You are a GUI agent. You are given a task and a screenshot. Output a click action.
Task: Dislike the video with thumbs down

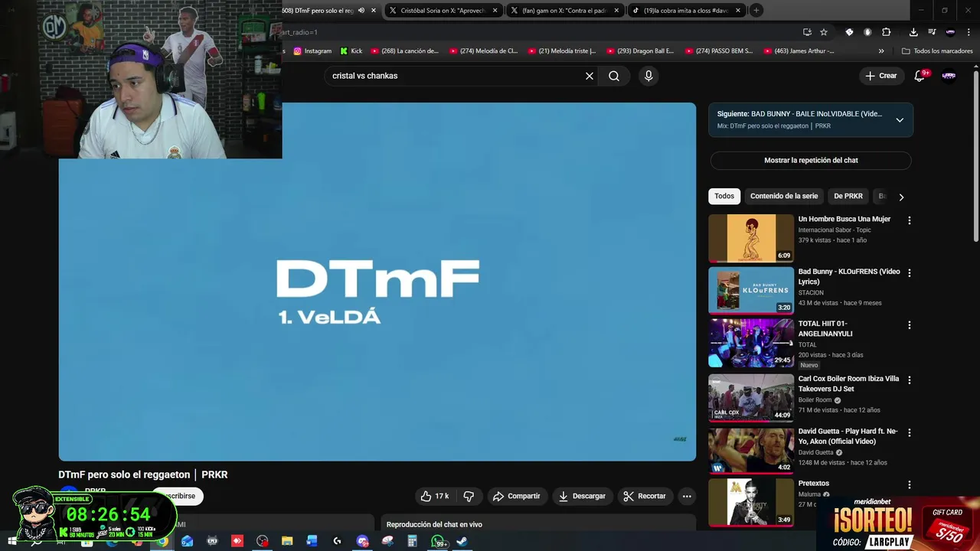click(x=469, y=496)
